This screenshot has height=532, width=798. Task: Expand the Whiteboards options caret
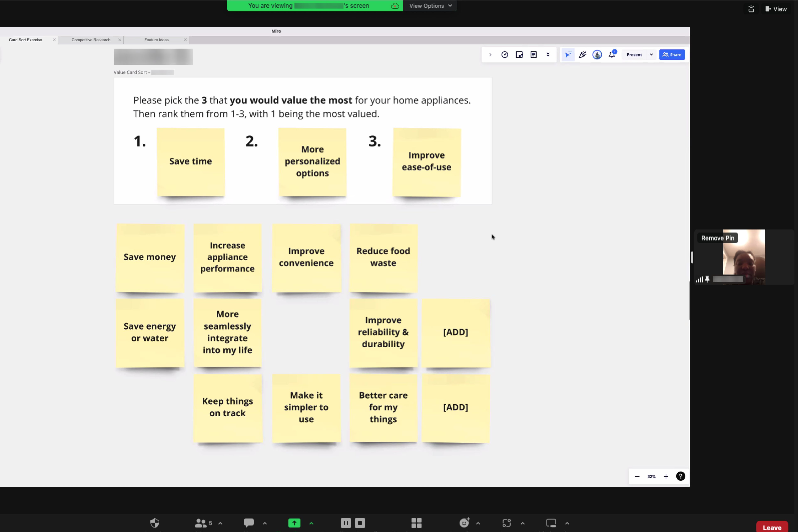click(567, 523)
